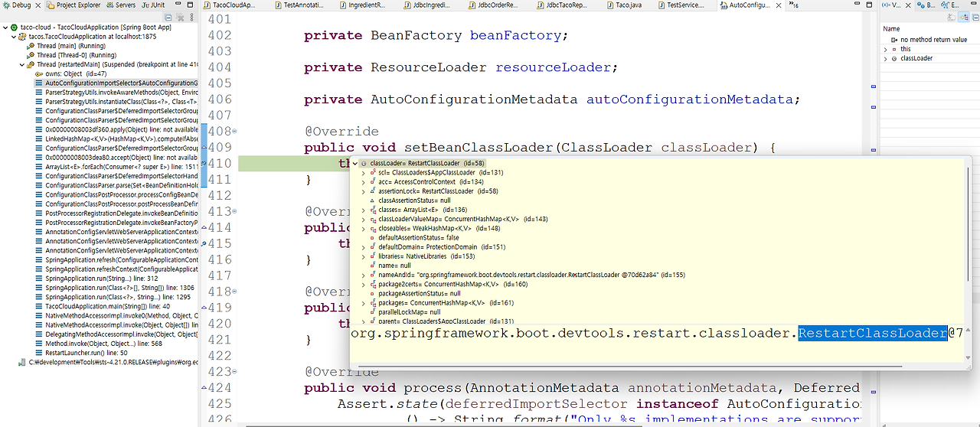Open the Servers view tab
Viewport: 980px width, 427px height.
(x=120, y=5)
